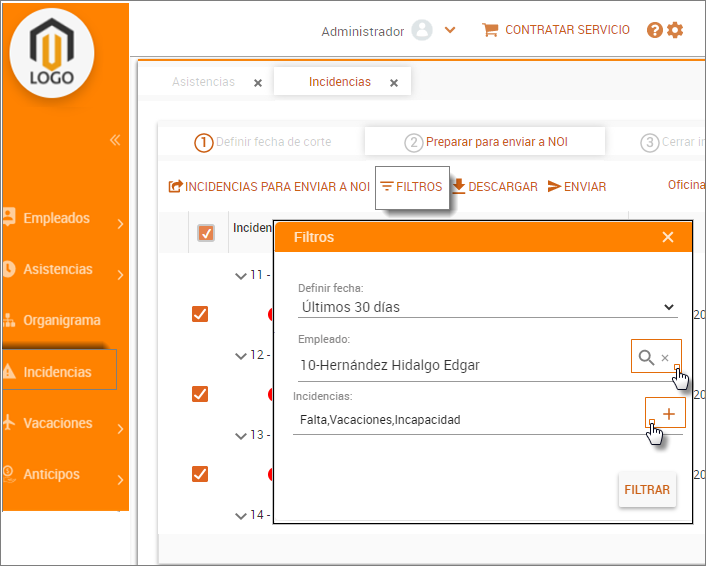Click the administrator user avatar icon
The image size is (706, 566).
click(422, 30)
